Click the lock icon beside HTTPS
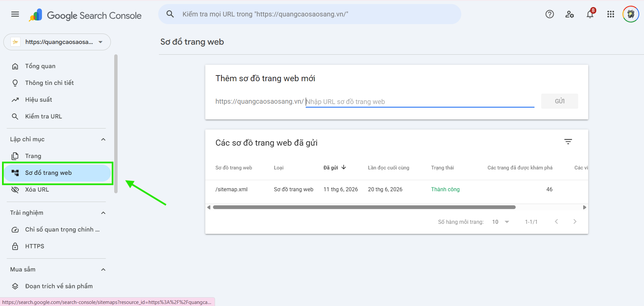 click(x=15, y=246)
